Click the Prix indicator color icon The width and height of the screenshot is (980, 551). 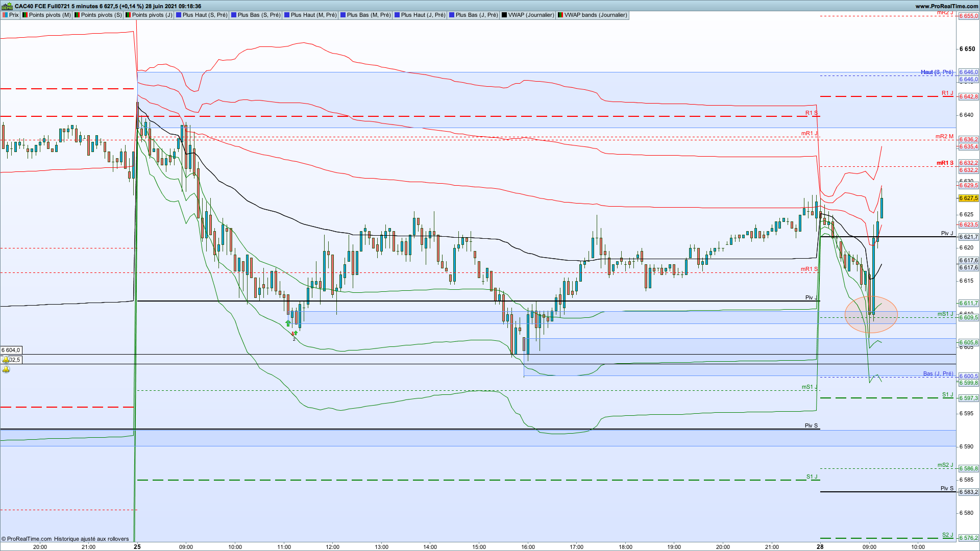(5, 15)
